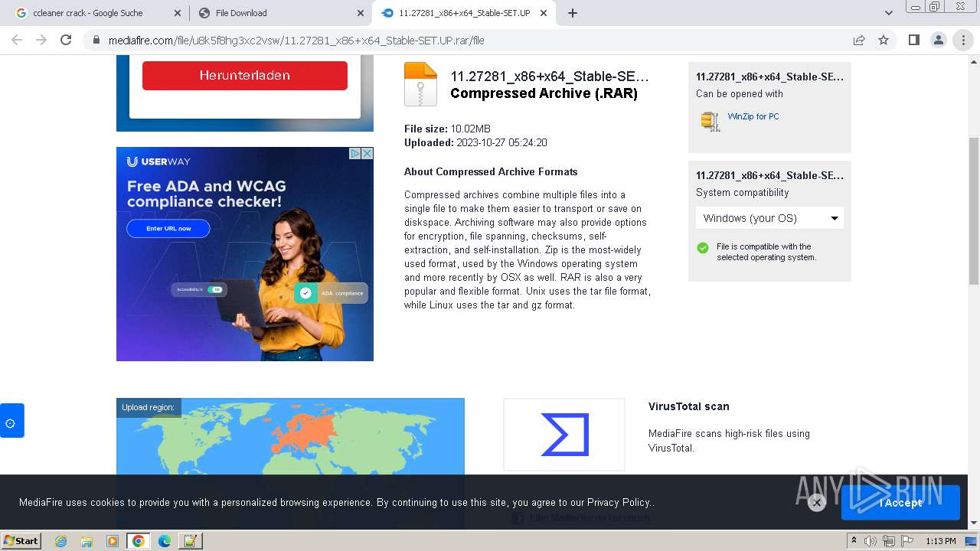Click the WinZip icon
This screenshot has height=551, width=980.
710,121
